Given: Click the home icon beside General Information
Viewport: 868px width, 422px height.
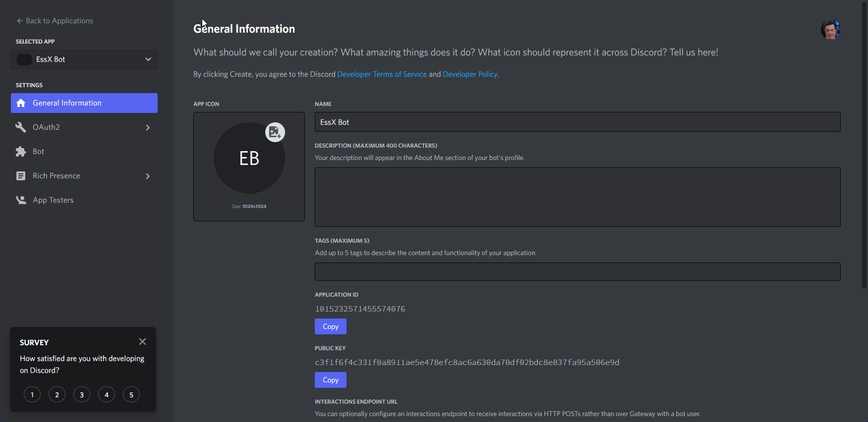Looking at the screenshot, I should coord(21,103).
